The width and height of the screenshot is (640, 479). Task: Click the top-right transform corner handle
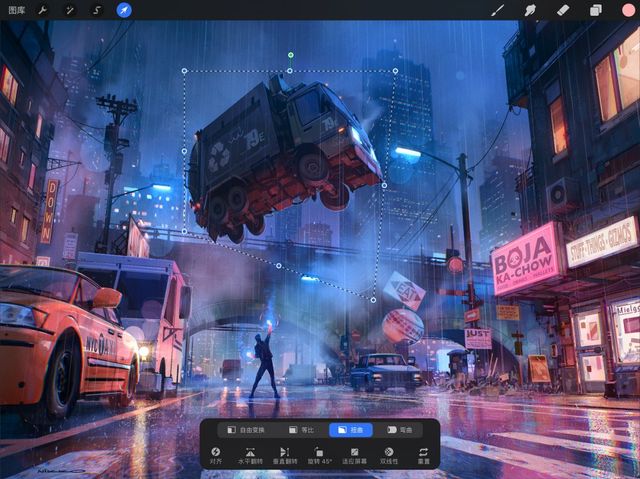(x=396, y=71)
